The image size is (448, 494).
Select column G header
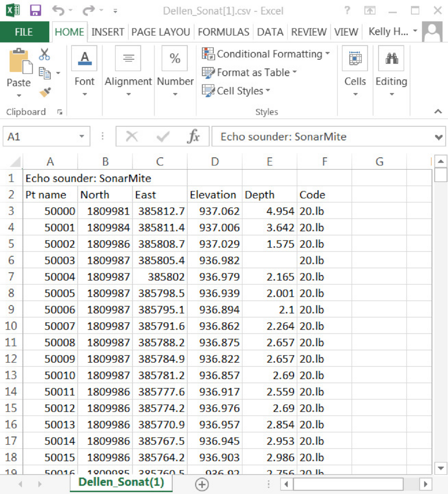pos(379,162)
